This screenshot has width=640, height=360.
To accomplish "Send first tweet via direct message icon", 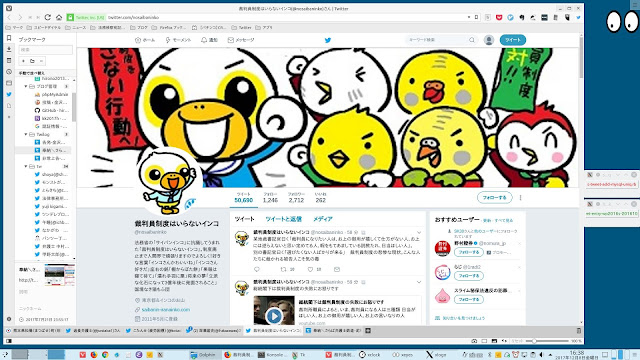I will click(x=337, y=269).
